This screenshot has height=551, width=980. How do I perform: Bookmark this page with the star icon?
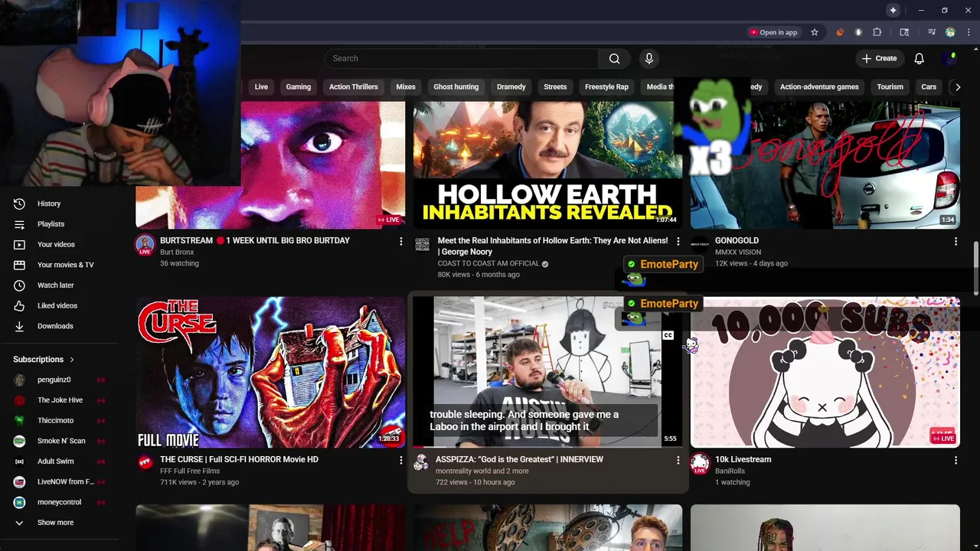pyautogui.click(x=815, y=32)
